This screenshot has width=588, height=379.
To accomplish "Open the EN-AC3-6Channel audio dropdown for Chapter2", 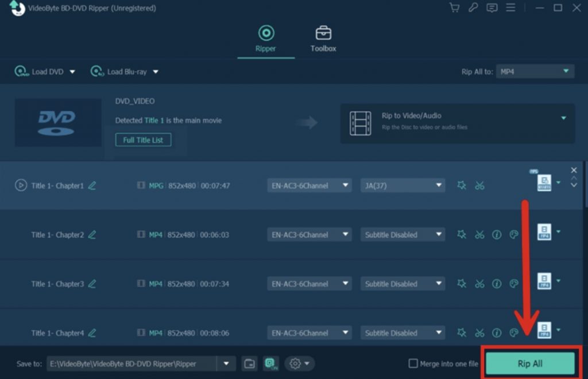I will (x=310, y=235).
